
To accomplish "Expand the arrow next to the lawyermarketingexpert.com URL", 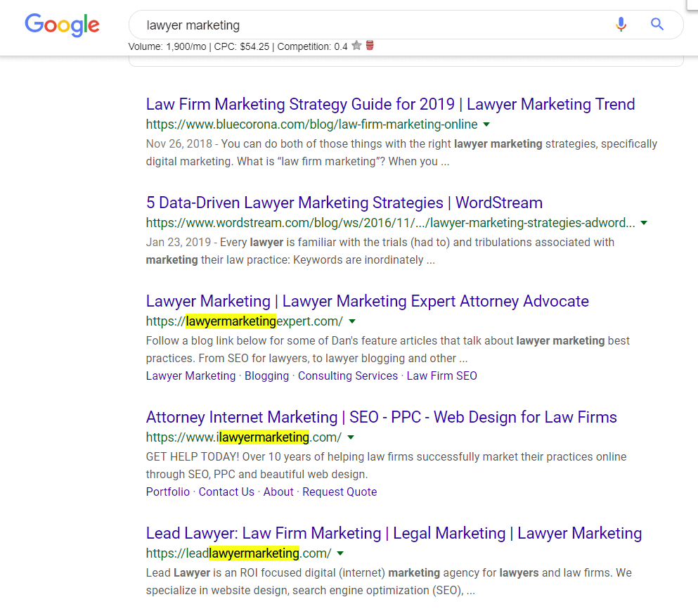I will 352,321.
